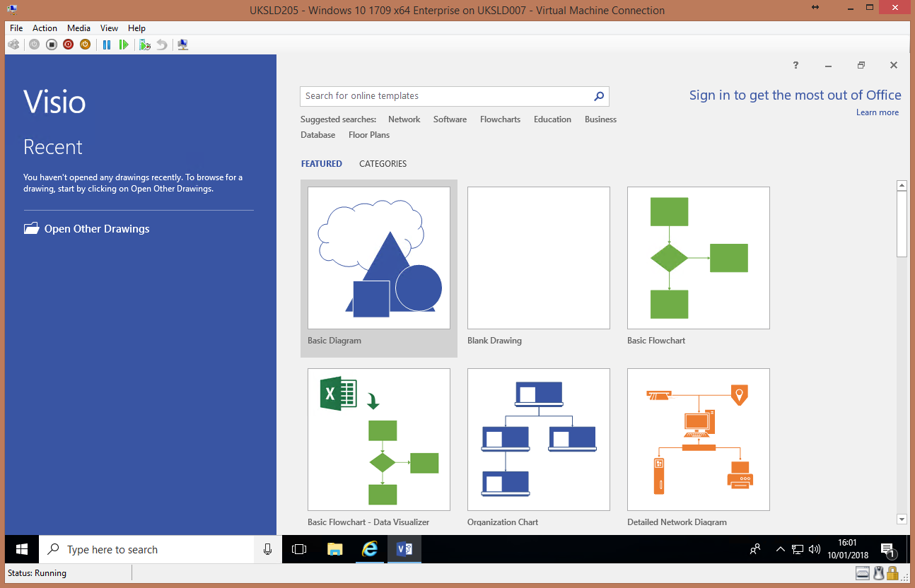915x588 pixels.
Task: Turn off the VM with the black stop icon
Action: click(x=51, y=45)
